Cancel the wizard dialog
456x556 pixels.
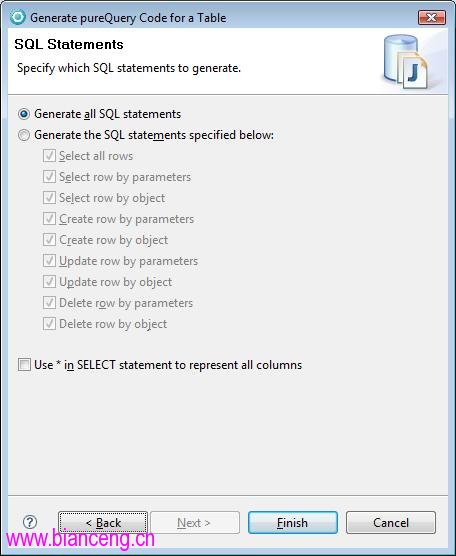tap(391, 522)
